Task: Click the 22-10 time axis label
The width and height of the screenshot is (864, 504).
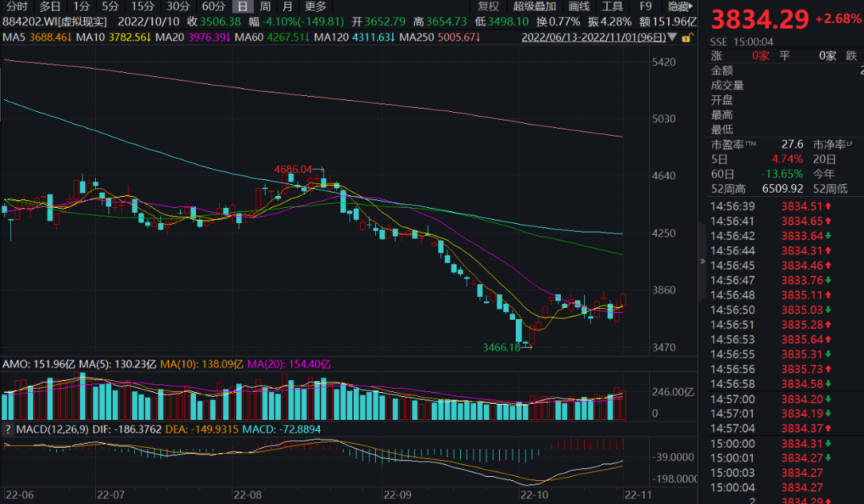Action: coord(534,494)
